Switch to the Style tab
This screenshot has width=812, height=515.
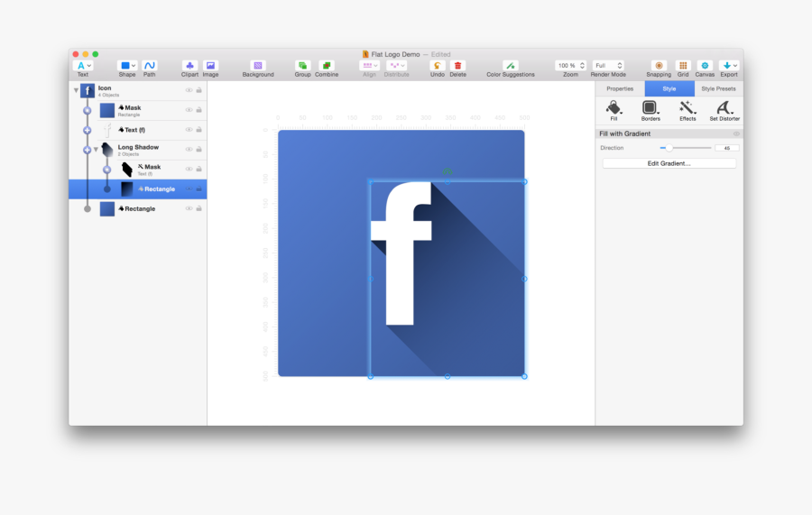click(x=669, y=88)
